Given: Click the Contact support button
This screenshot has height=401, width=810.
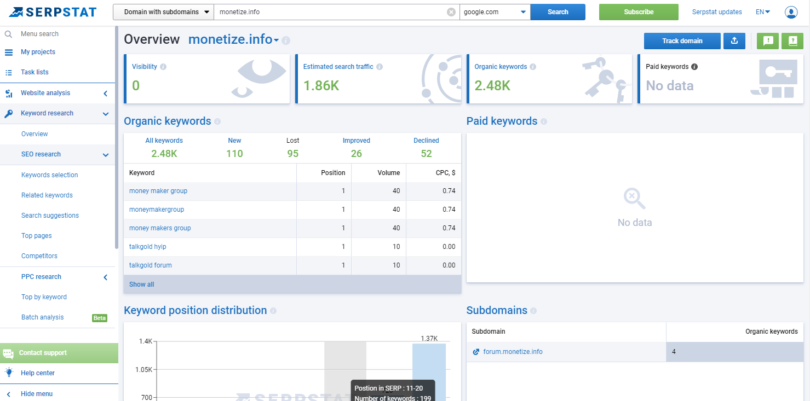Looking at the screenshot, I should click(x=59, y=353).
